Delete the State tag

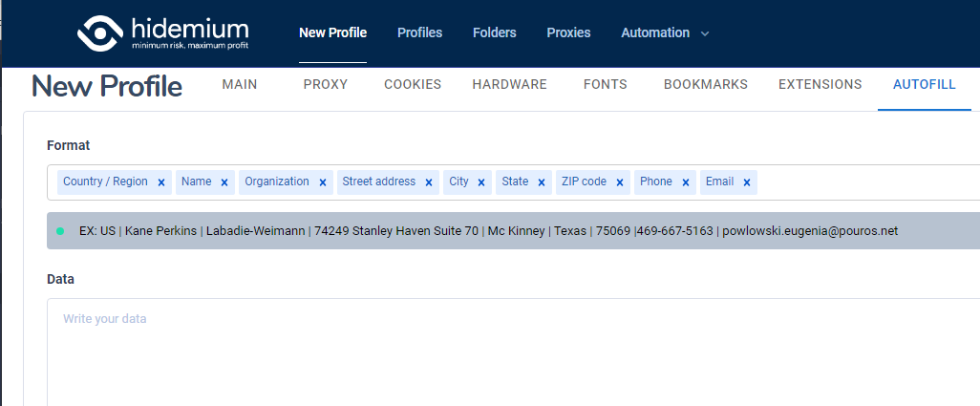pyautogui.click(x=542, y=182)
